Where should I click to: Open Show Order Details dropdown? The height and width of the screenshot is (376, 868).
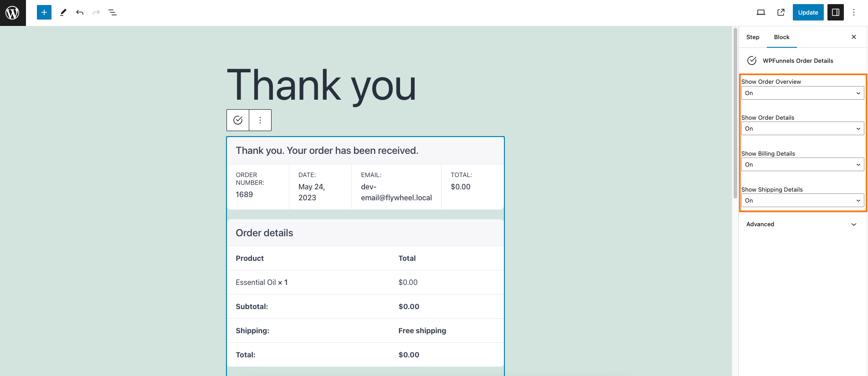803,128
